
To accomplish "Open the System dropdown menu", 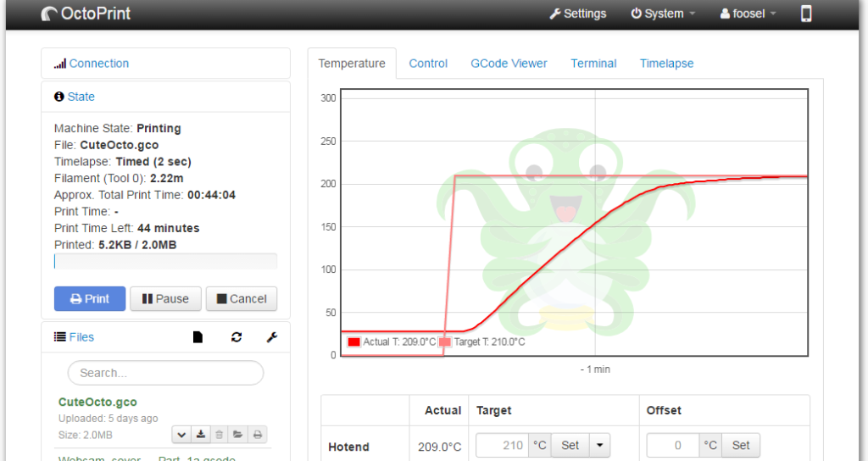I will (663, 14).
